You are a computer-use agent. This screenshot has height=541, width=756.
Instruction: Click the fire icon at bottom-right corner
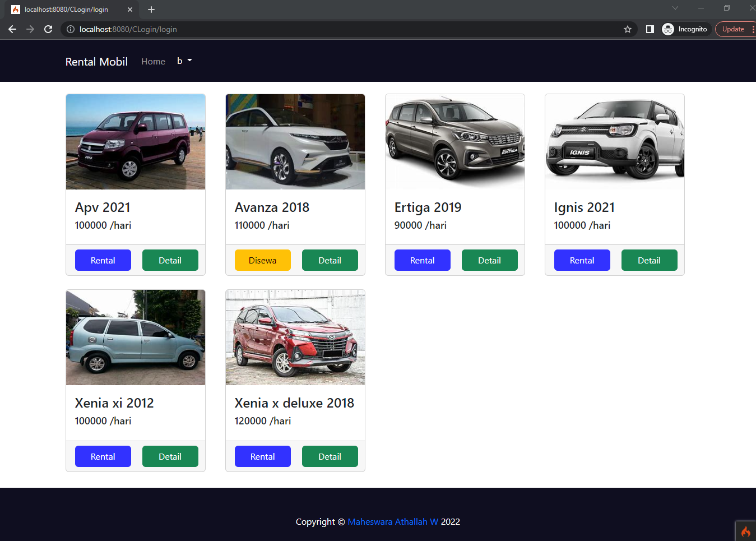pyautogui.click(x=746, y=531)
